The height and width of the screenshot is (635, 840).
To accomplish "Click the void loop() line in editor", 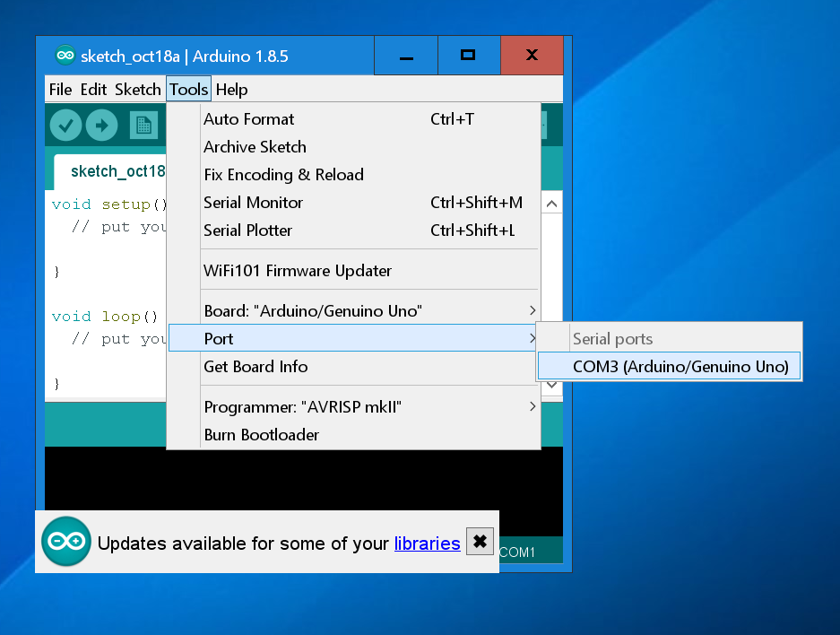I will click(x=104, y=317).
